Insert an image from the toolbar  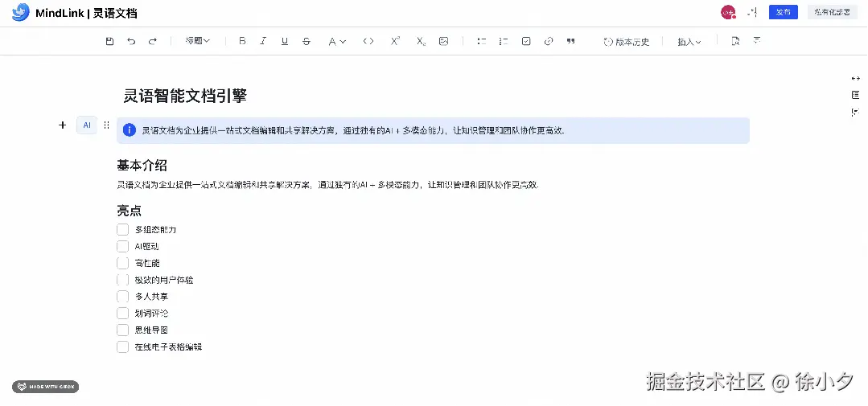point(443,41)
